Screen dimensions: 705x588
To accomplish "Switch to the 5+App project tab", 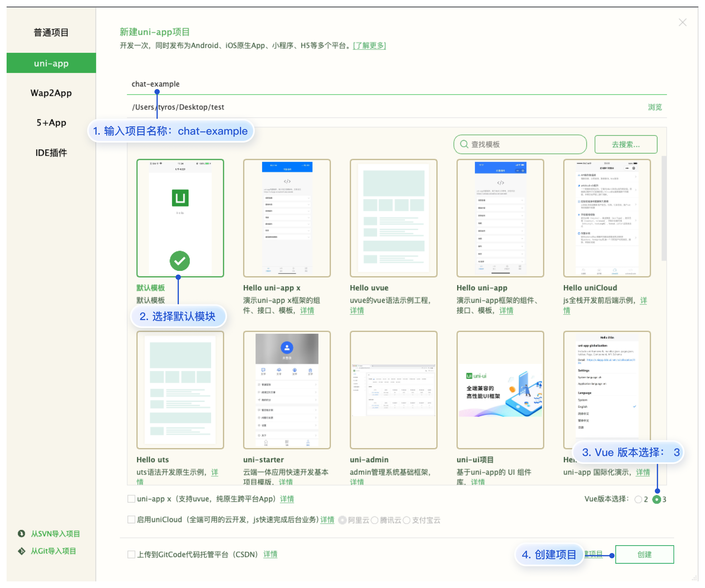I will 51,123.
